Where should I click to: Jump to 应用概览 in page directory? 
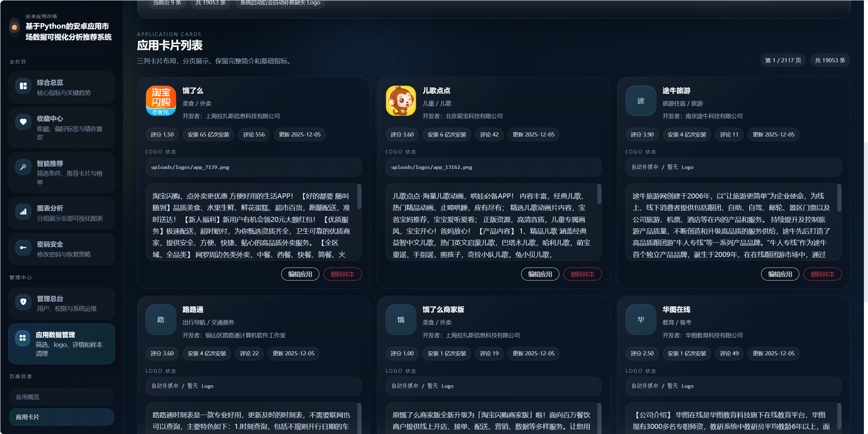pos(61,397)
